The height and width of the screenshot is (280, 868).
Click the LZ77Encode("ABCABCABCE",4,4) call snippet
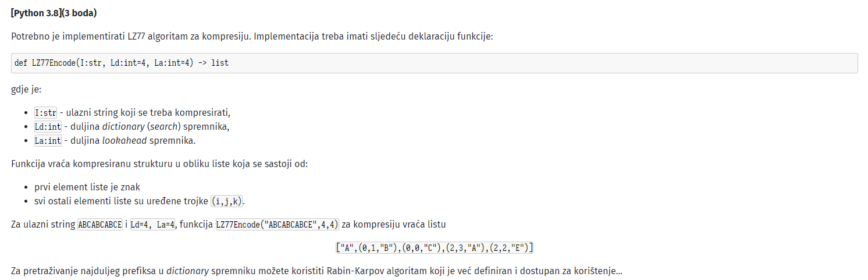277,224
